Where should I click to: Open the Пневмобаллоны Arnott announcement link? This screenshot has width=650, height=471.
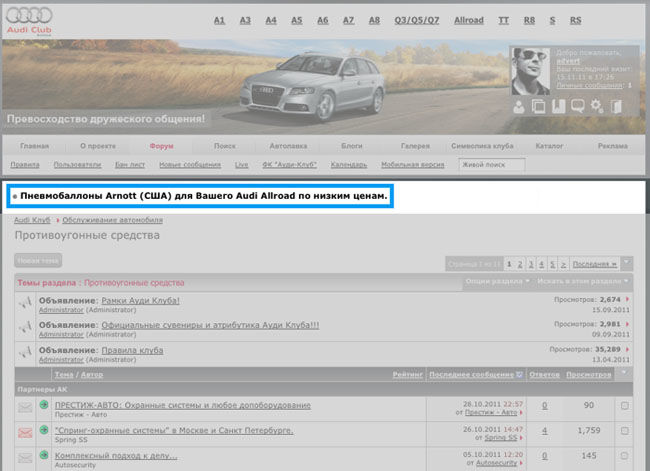pyautogui.click(x=204, y=195)
